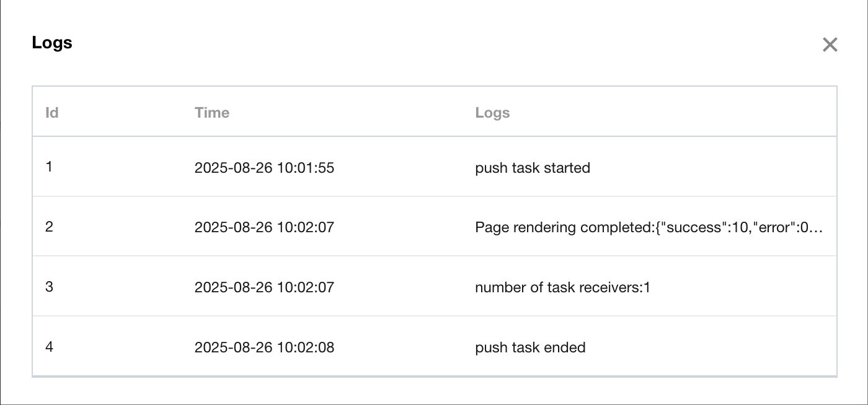Image resolution: width=868 pixels, height=405 pixels.
Task: Close the Logs dialog
Action: pyautogui.click(x=830, y=45)
